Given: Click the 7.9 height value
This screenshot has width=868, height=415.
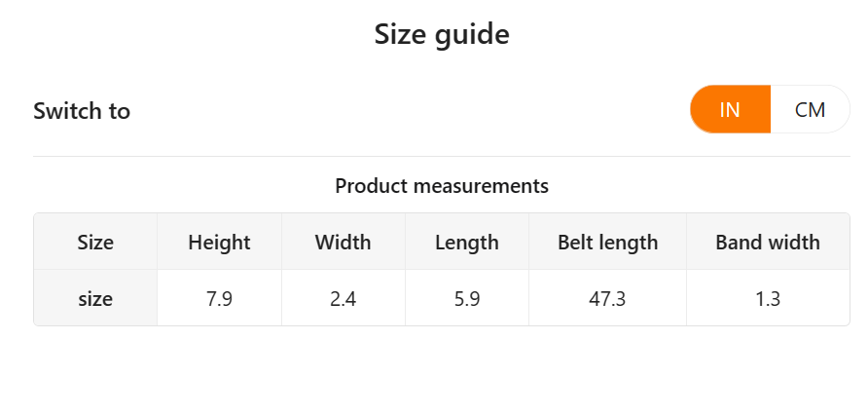Looking at the screenshot, I should (219, 299).
